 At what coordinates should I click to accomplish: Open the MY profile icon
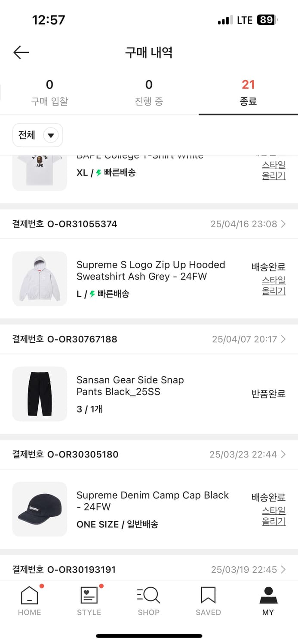[268, 595]
